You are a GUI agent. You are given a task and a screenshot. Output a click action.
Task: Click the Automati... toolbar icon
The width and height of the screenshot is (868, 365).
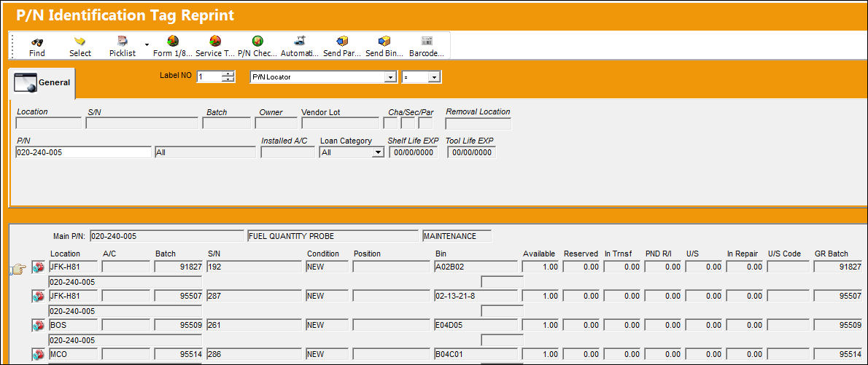pos(300,42)
